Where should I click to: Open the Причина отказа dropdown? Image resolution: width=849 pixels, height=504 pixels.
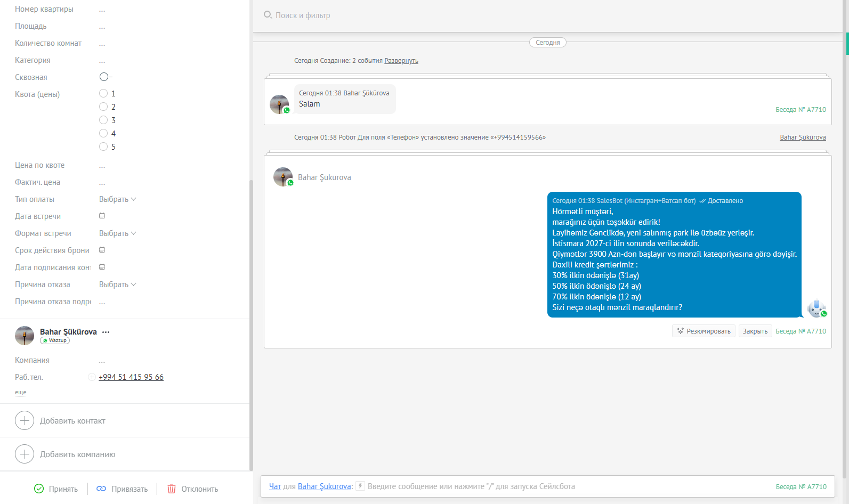point(118,284)
